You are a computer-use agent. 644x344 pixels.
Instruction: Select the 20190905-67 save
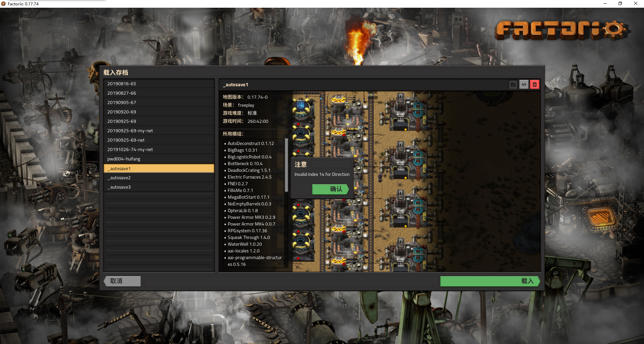(159, 102)
